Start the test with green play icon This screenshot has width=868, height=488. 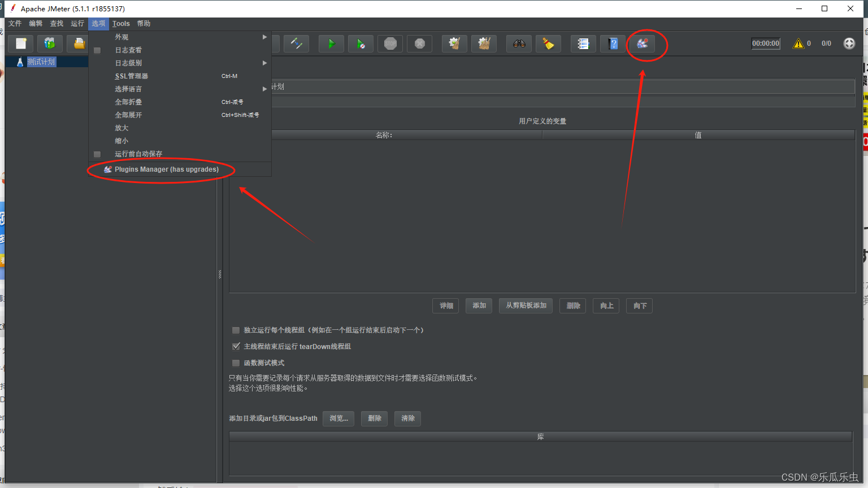click(332, 43)
